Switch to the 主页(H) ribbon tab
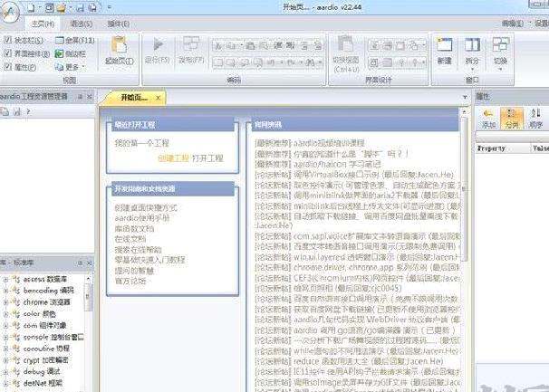Screen dimensions: 549x392 click(x=43, y=24)
